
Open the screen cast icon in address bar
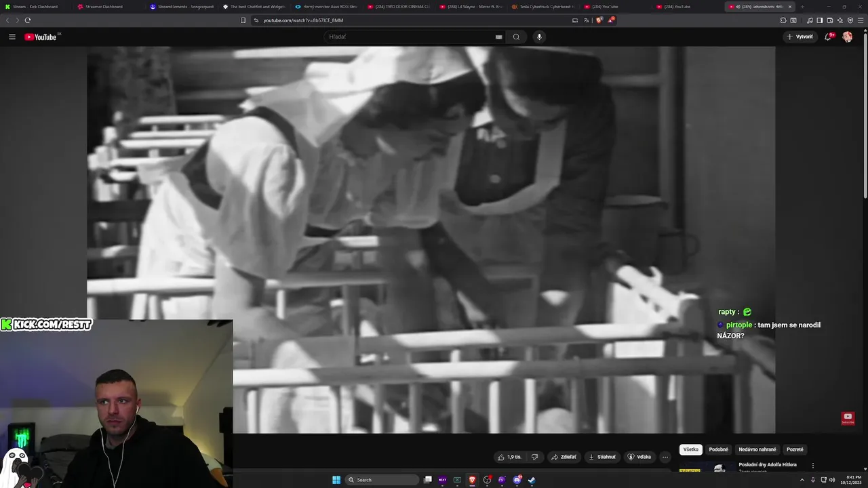[575, 20]
